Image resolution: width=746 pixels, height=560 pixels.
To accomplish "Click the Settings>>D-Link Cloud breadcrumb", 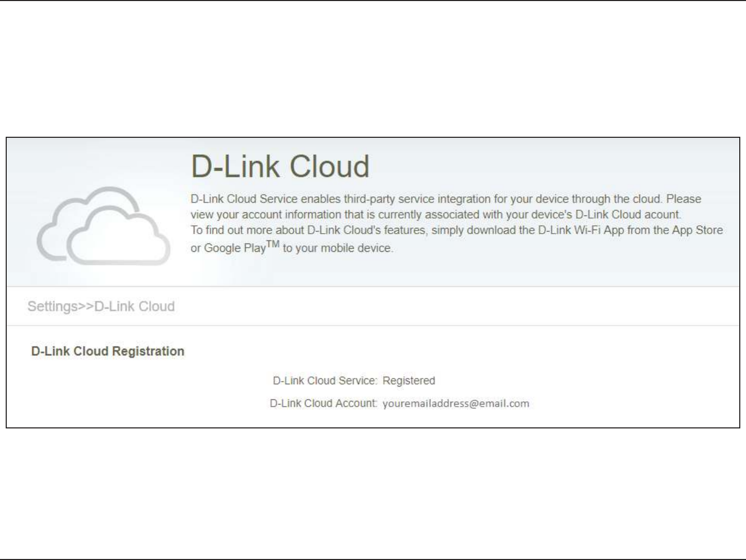I will pyautogui.click(x=101, y=306).
